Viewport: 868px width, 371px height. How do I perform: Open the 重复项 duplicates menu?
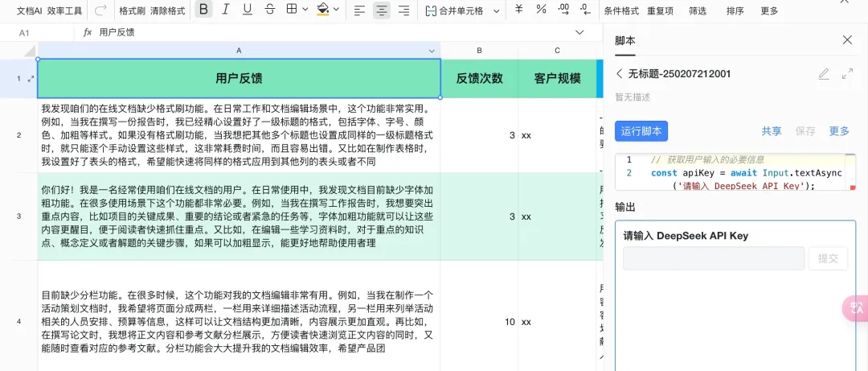tap(661, 10)
